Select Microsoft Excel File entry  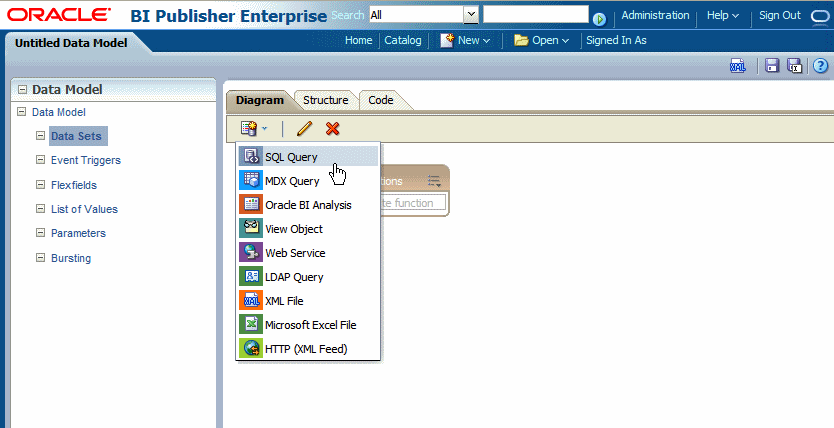coord(308,324)
